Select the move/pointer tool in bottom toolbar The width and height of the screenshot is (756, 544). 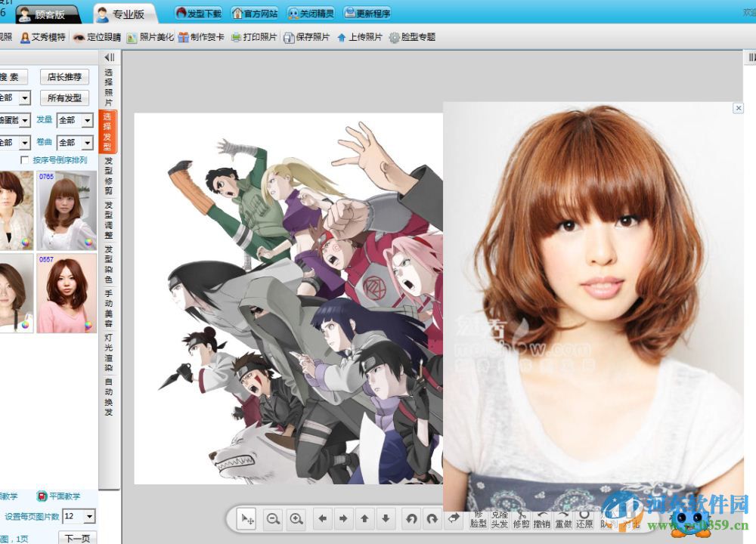[x=247, y=519]
